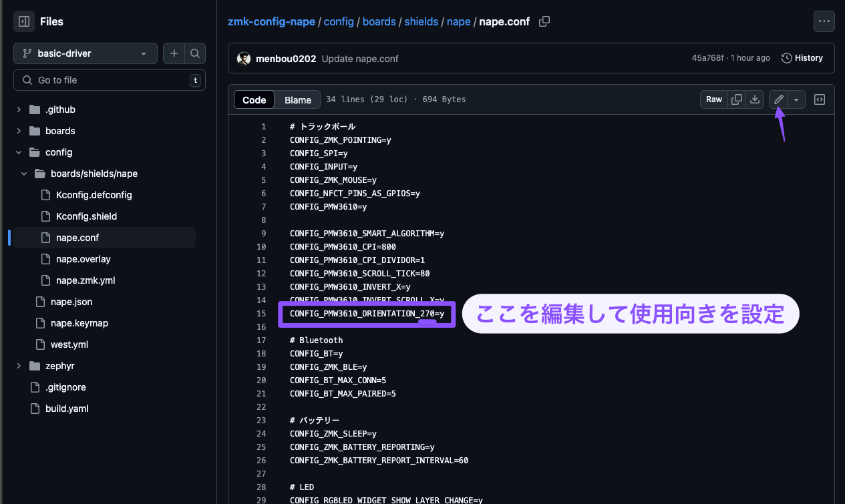Expand the zephyr folder chevron
This screenshot has height=504, width=845.
pyautogui.click(x=19, y=366)
